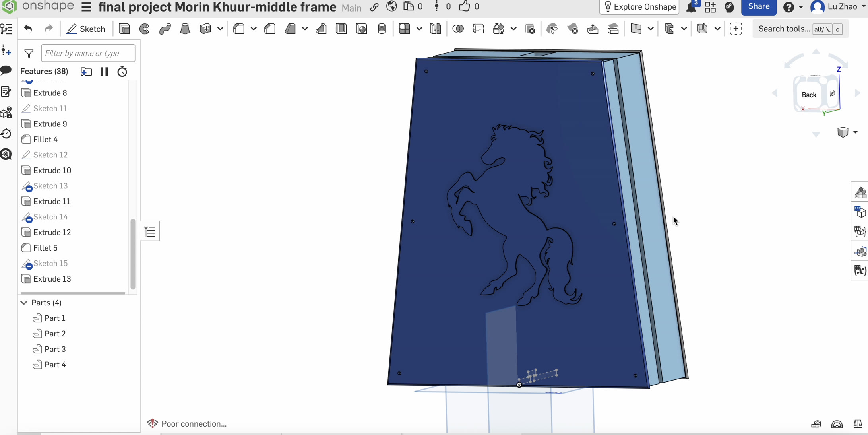This screenshot has width=868, height=435.
Task: Select the Delete face tool
Action: point(573,29)
